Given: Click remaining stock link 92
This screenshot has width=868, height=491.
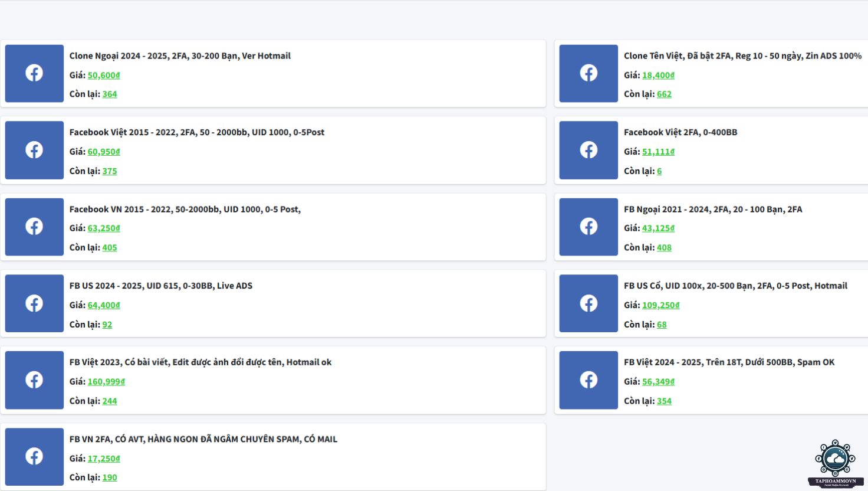Looking at the screenshot, I should (x=107, y=325).
